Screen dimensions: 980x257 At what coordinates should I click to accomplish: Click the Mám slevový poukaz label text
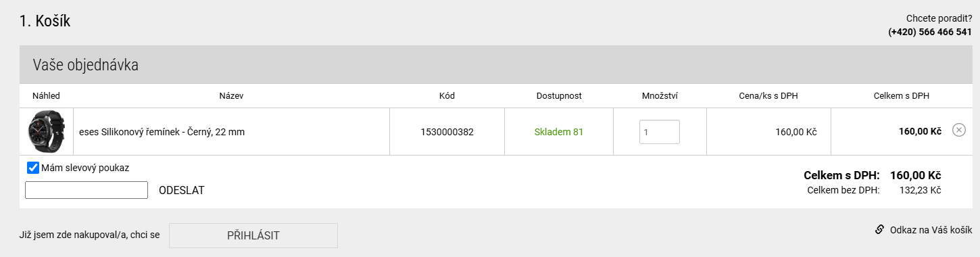pyautogui.click(x=85, y=168)
